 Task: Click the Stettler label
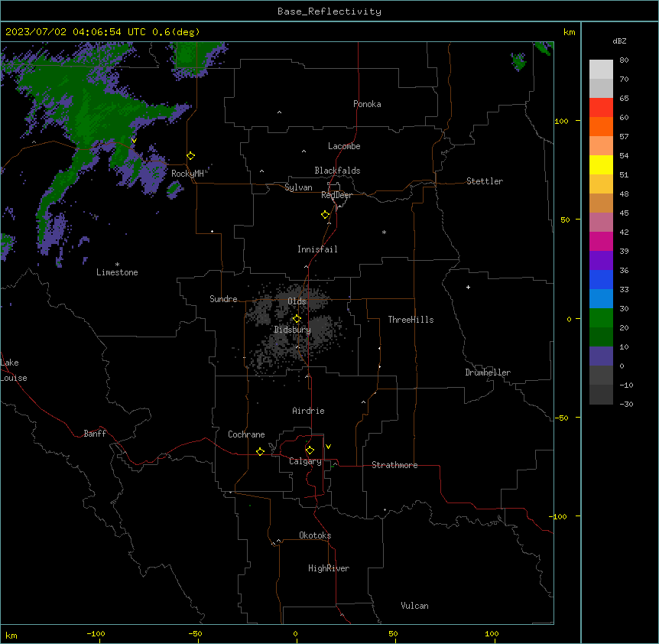[485, 181]
